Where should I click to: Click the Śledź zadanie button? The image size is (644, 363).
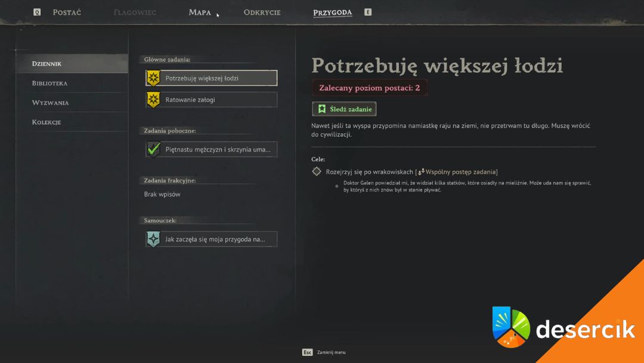[x=344, y=109]
